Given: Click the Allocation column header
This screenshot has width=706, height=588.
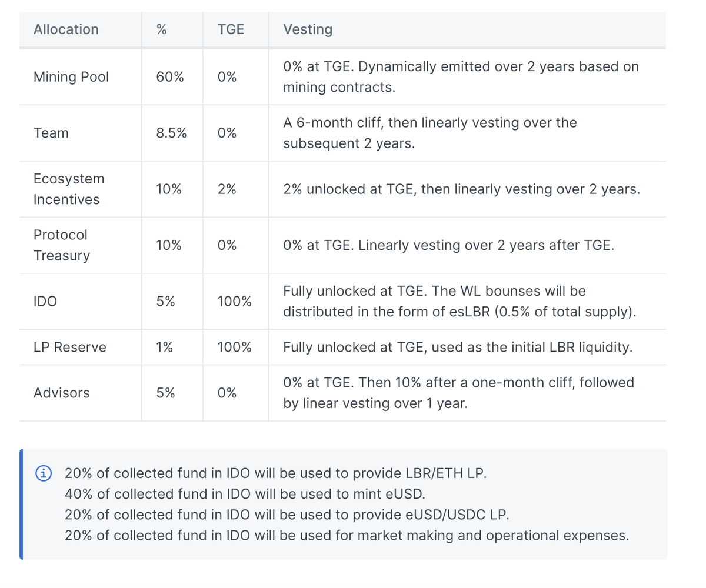Looking at the screenshot, I should (x=66, y=29).
